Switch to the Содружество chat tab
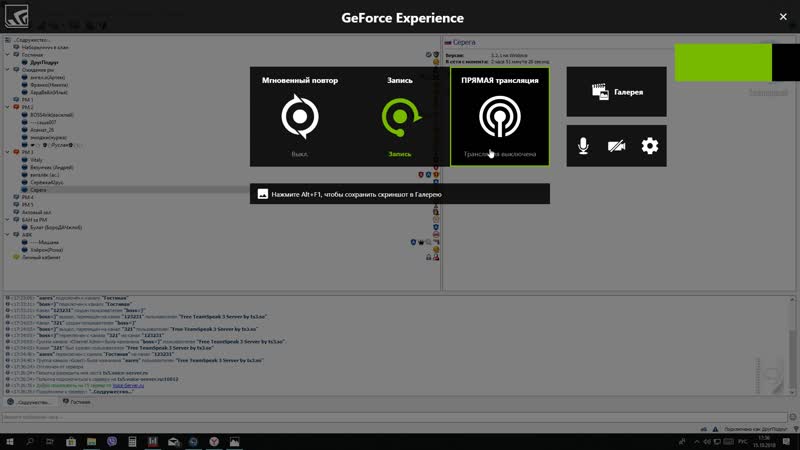This screenshot has width=800, height=450. pyautogui.click(x=30, y=402)
